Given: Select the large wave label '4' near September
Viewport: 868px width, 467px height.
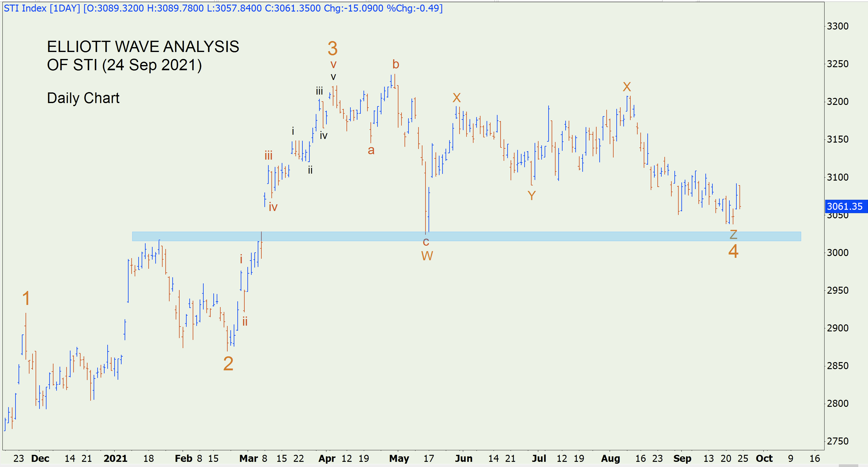Looking at the screenshot, I should [734, 251].
